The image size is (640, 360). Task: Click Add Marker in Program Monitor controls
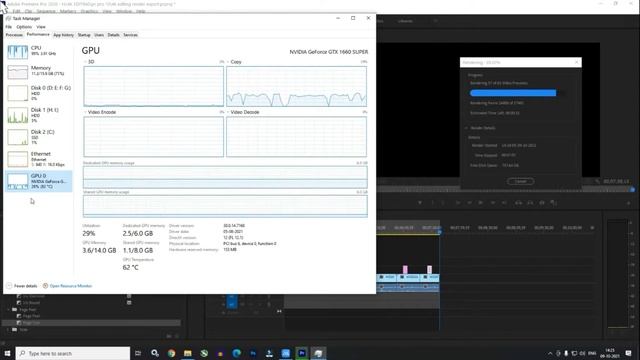pos(420,202)
